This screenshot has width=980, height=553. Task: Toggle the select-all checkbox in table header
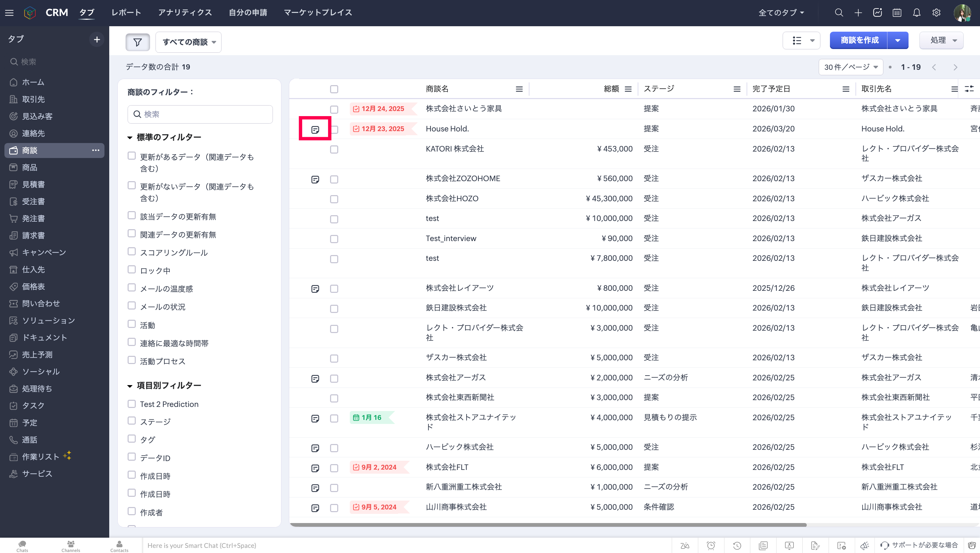click(x=334, y=89)
